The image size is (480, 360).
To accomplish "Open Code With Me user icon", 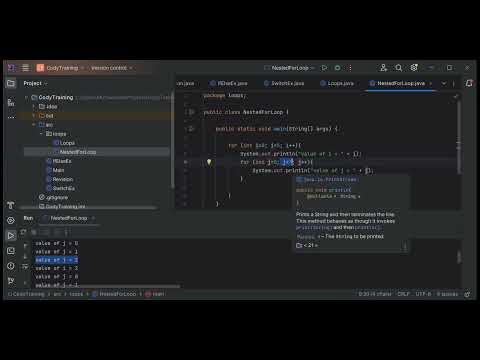I will (x=384, y=68).
